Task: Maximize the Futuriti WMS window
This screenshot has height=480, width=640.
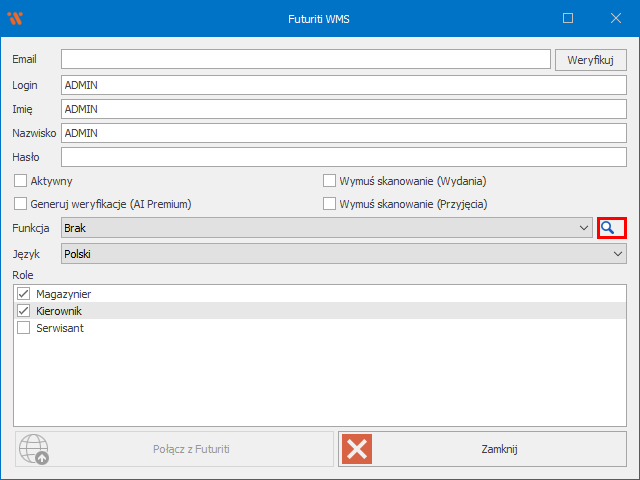Action: tap(568, 18)
